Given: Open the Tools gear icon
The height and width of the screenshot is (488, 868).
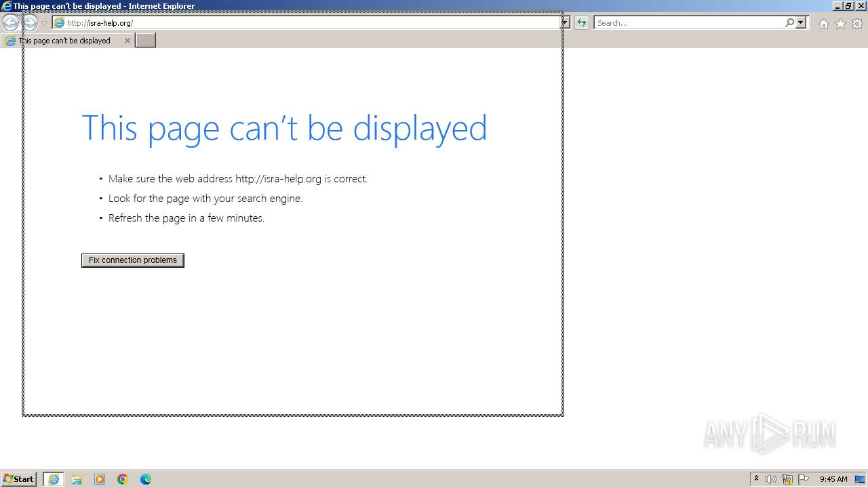Looking at the screenshot, I should click(857, 24).
